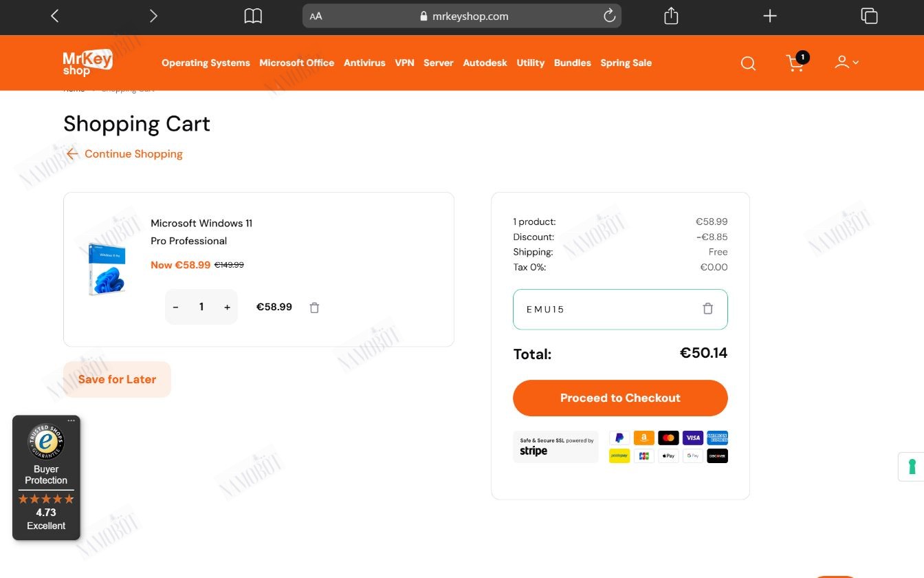Open the Antivirus menu
The width and height of the screenshot is (924, 578).
click(x=364, y=63)
